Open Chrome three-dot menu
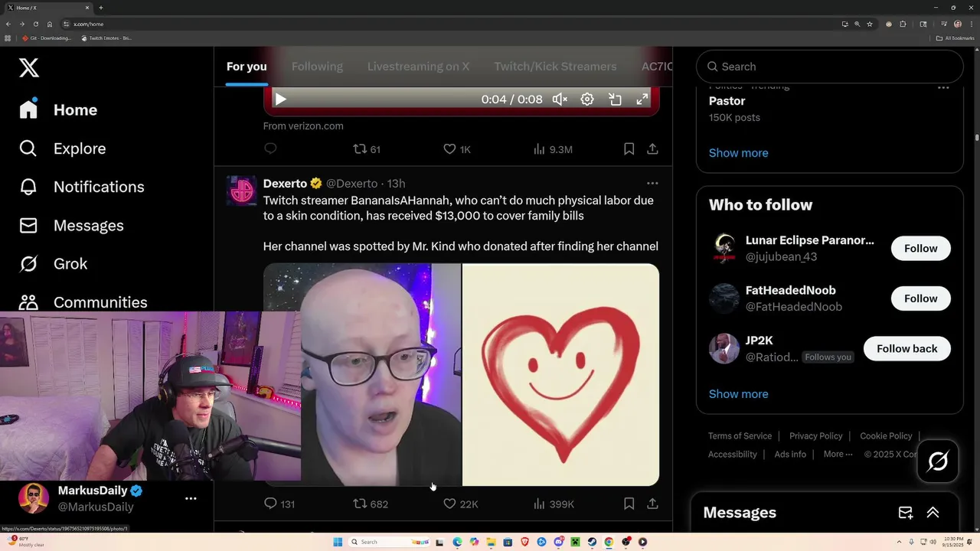This screenshot has width=980, height=551. pyautogui.click(x=970, y=24)
